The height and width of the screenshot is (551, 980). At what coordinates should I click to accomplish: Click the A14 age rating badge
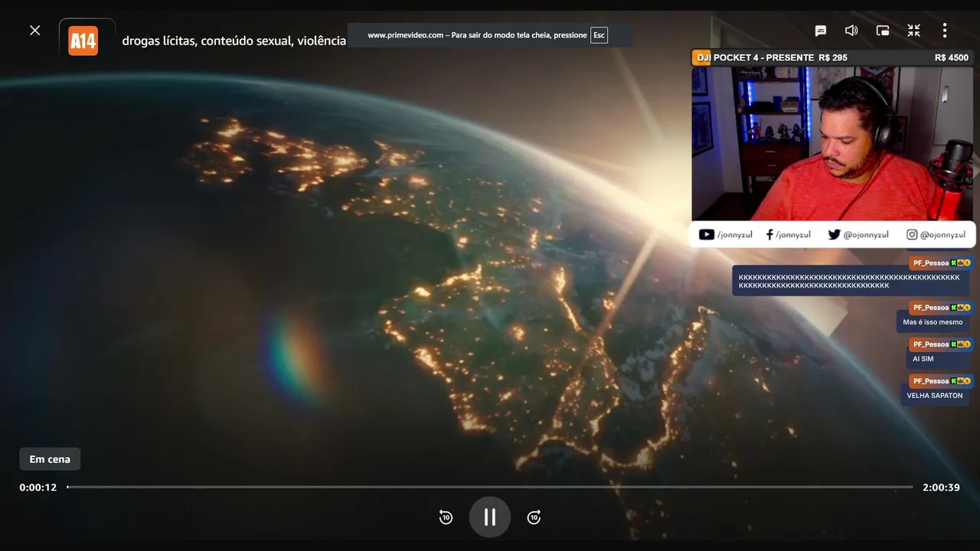coord(83,41)
